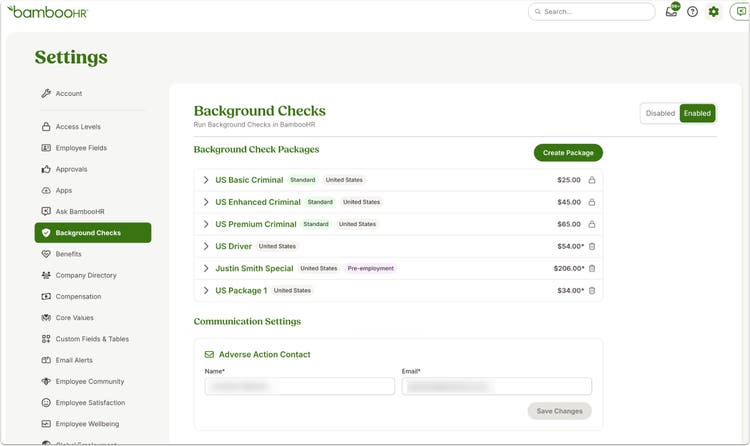This screenshot has height=446, width=750.
Task: Open the US Driver package name
Action: 233,246
